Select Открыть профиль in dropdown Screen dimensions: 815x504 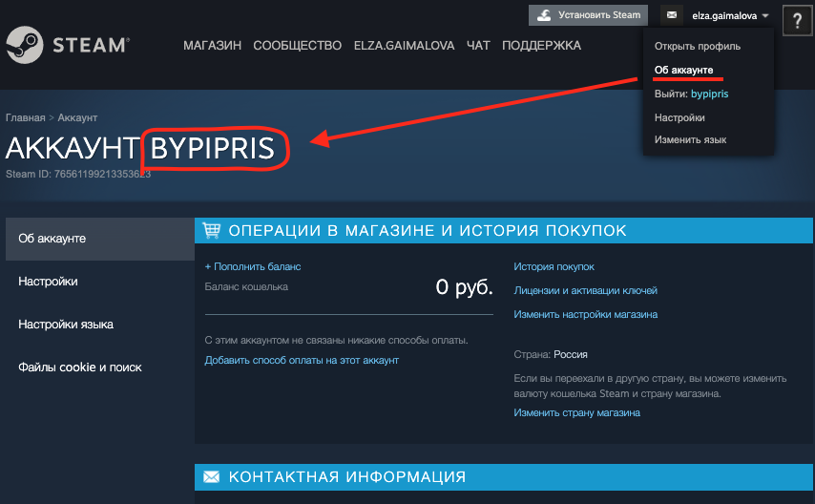pos(697,46)
